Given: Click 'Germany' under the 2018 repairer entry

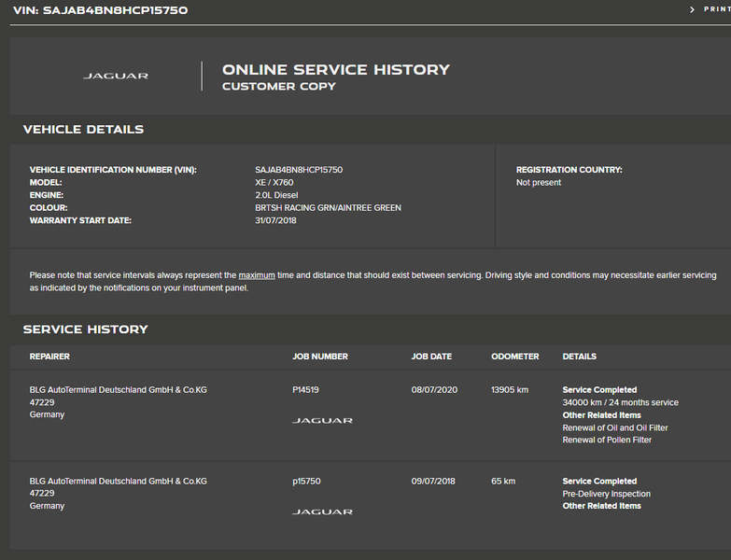Looking at the screenshot, I should point(47,506).
